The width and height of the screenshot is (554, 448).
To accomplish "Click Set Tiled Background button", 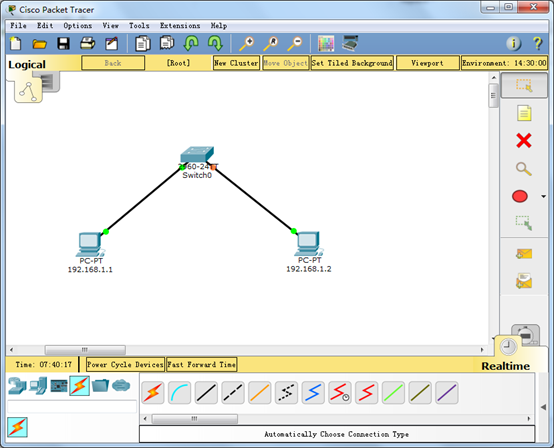I will (x=352, y=63).
